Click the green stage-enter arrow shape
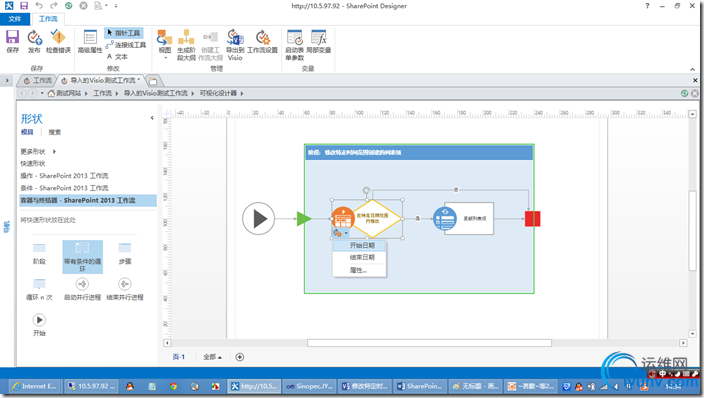The width and height of the screenshot is (704, 398). [304, 219]
